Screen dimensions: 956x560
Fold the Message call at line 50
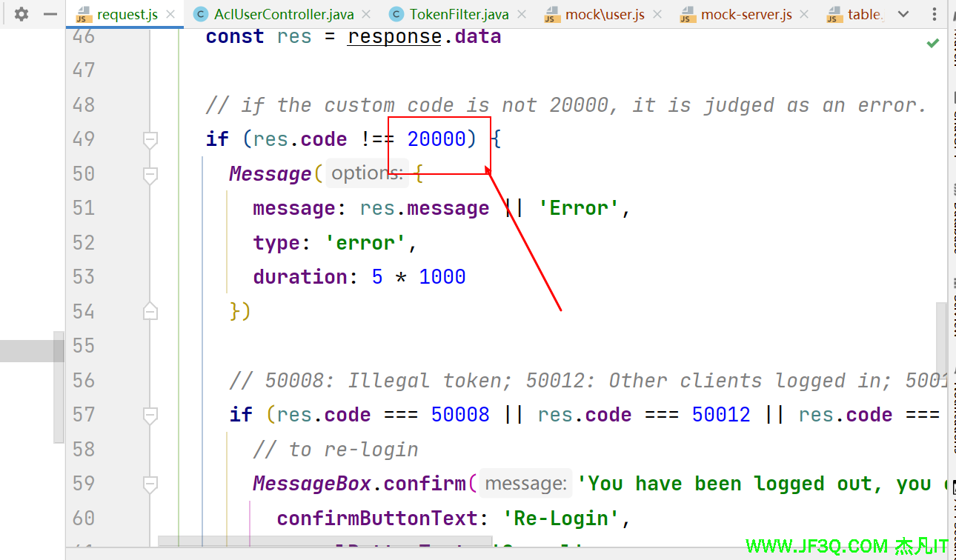click(x=150, y=174)
